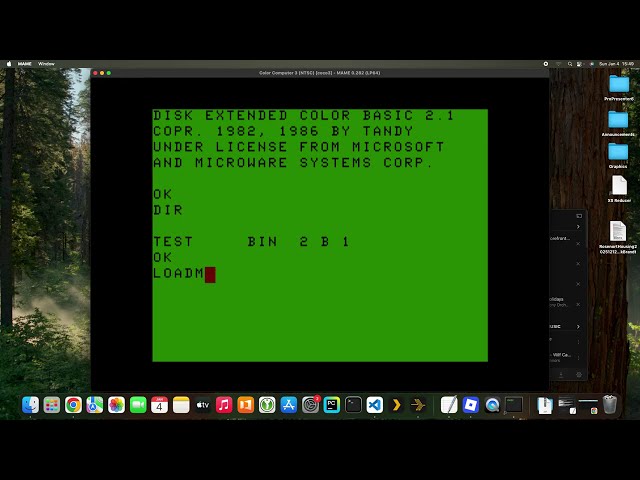The height and width of the screenshot is (480, 640).
Task: Dismiss the 'olidays' row in background panel
Action: click(578, 304)
